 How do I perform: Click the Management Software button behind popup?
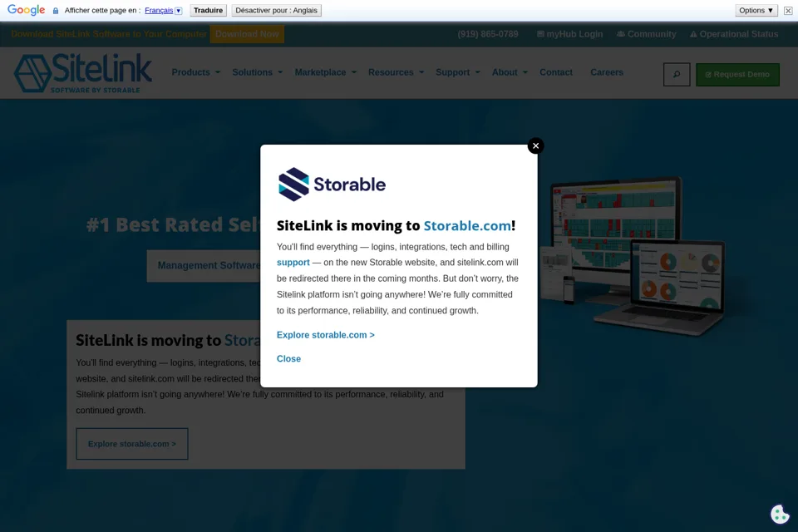204,266
